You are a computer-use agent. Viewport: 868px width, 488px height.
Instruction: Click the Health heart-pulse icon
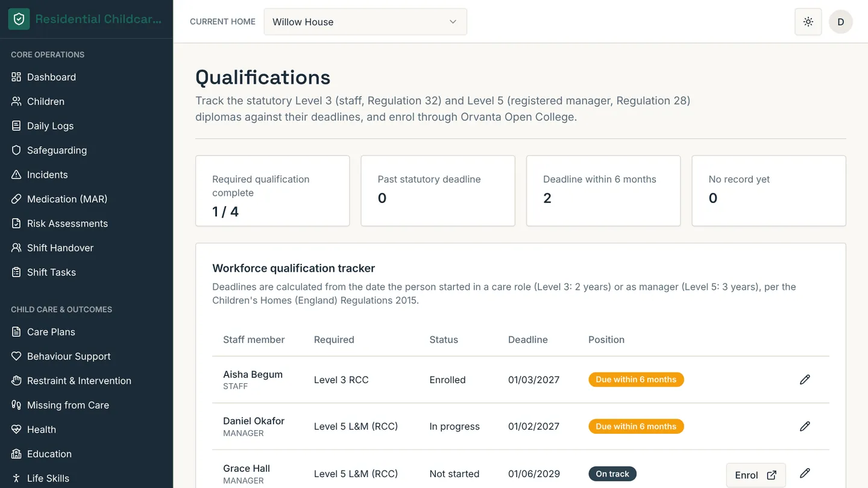point(16,430)
